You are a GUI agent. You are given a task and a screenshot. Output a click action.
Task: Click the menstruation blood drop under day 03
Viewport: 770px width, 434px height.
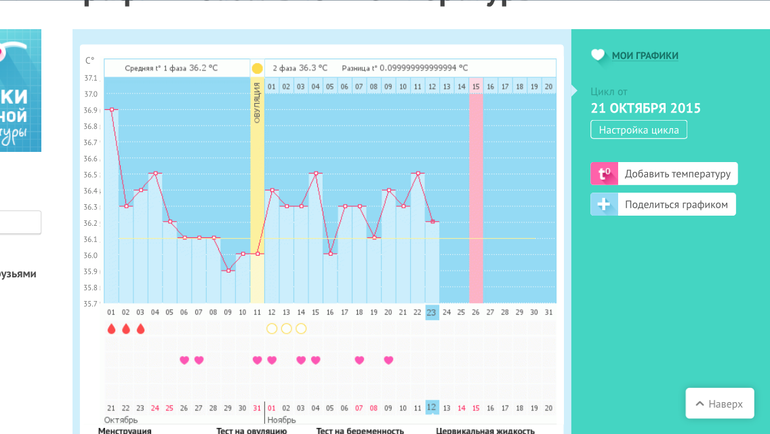point(140,328)
